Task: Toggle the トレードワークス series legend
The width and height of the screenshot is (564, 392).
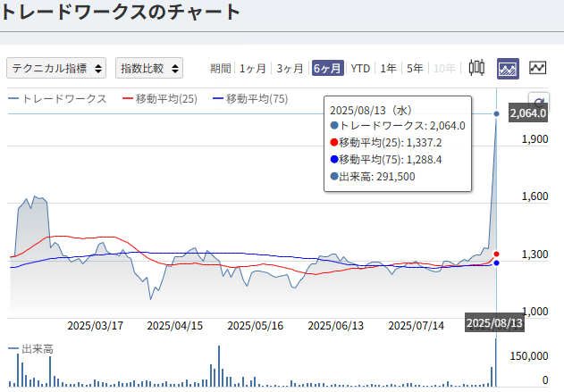Action: [57, 99]
